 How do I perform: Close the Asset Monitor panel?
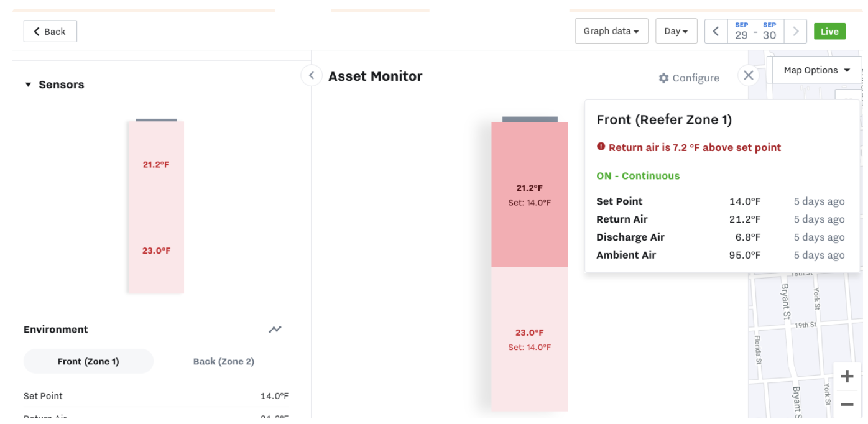(749, 75)
